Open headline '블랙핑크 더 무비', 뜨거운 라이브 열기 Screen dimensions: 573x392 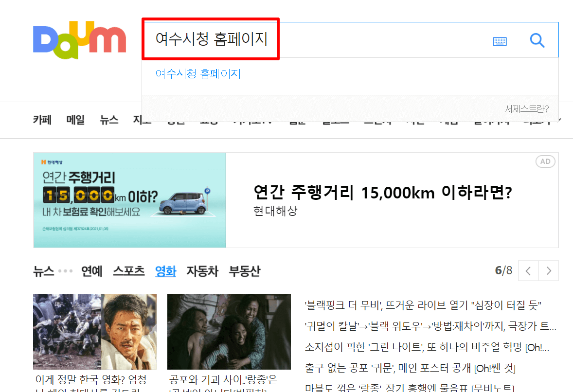coord(423,305)
